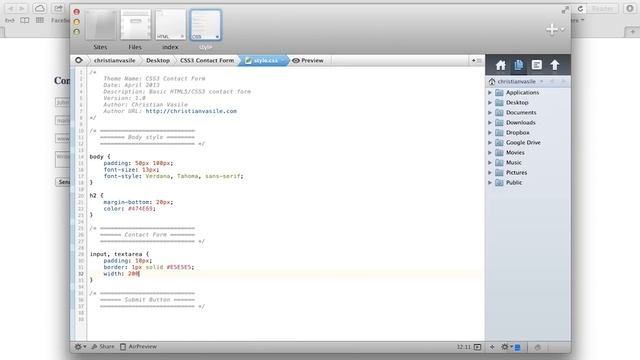
Task: Select sidebar Files documents icon
Action: 518,65
